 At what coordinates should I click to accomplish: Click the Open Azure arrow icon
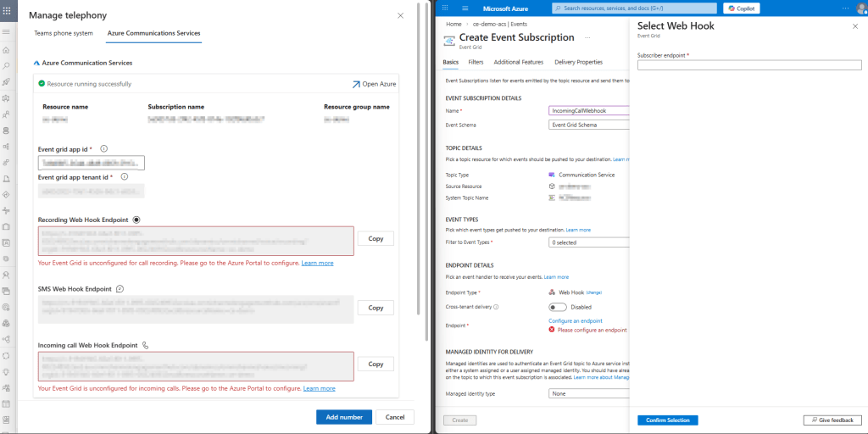point(356,84)
